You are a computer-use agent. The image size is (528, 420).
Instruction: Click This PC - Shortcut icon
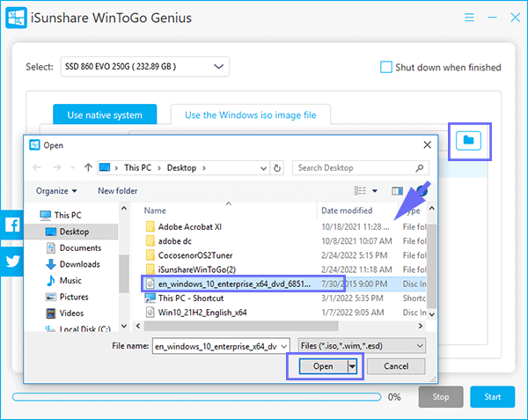[x=150, y=298]
